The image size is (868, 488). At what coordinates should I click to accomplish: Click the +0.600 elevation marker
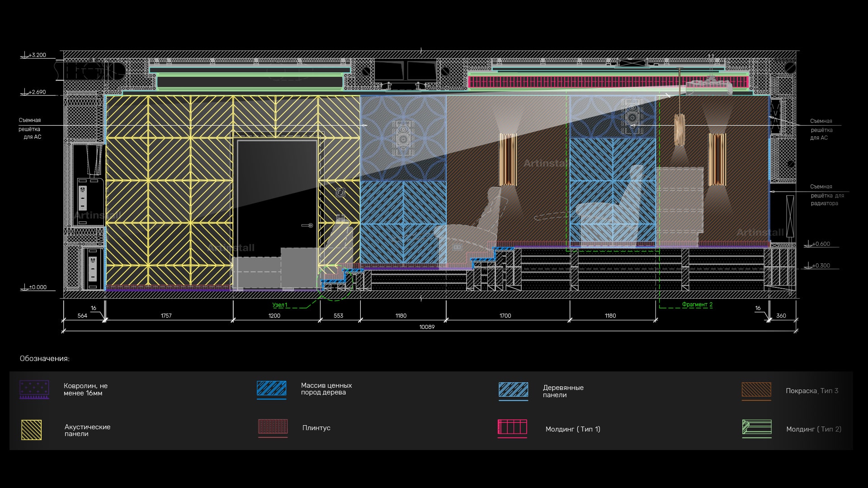821,244
